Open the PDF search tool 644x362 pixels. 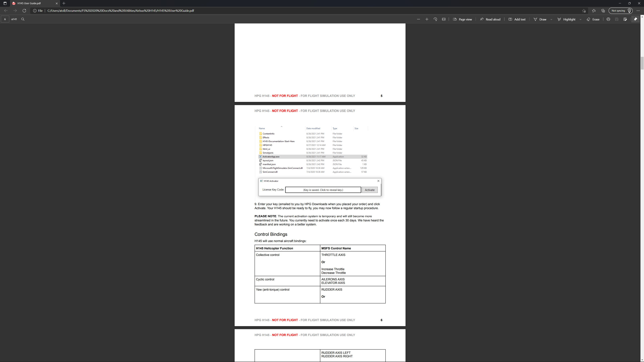pos(23,19)
